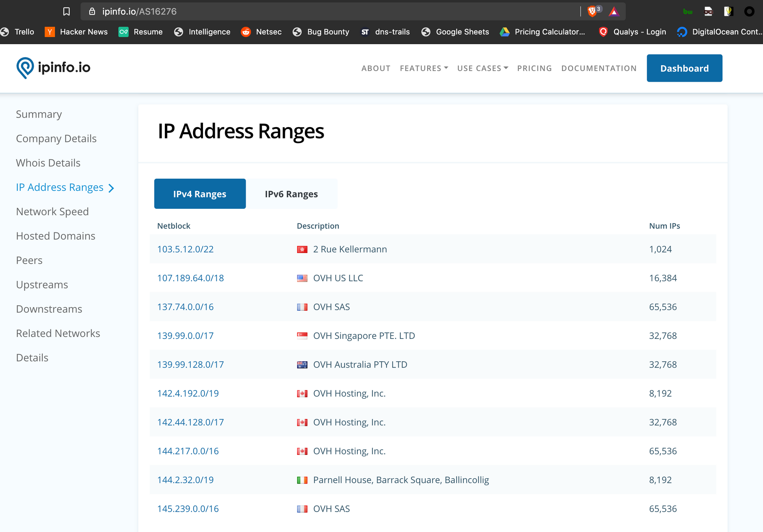Open the Intelligence bookmark
This screenshot has height=532, width=763.
(202, 32)
